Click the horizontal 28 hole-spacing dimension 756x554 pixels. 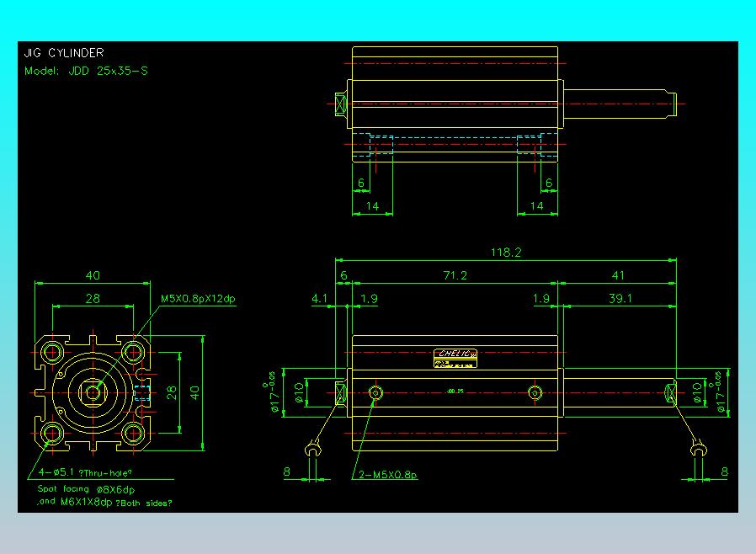tap(93, 298)
